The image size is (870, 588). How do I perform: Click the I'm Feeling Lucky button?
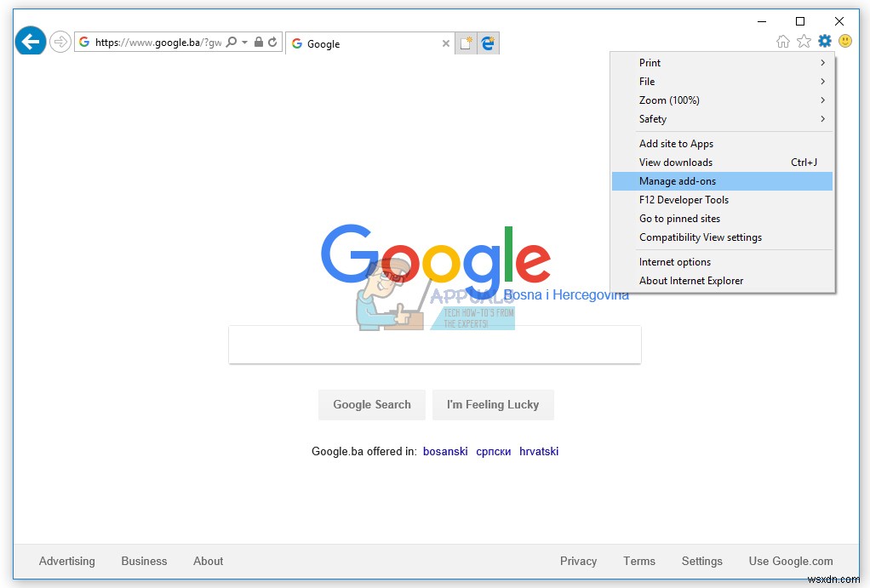point(493,404)
